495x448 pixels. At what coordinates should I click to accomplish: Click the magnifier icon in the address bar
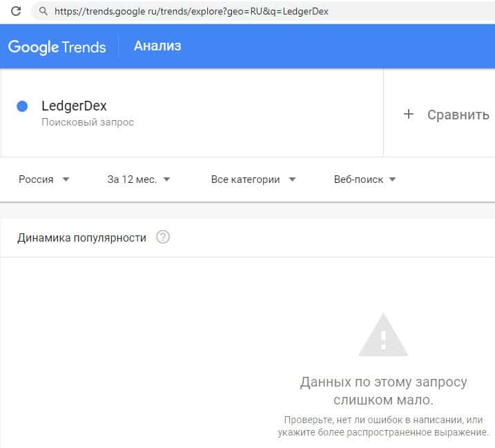pos(43,11)
